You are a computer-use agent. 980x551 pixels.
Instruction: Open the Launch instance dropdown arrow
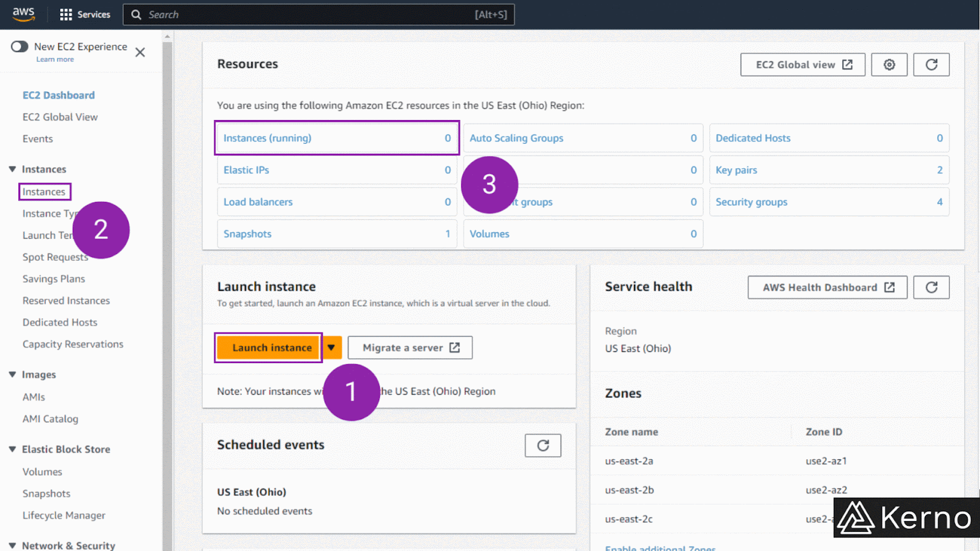pos(331,348)
